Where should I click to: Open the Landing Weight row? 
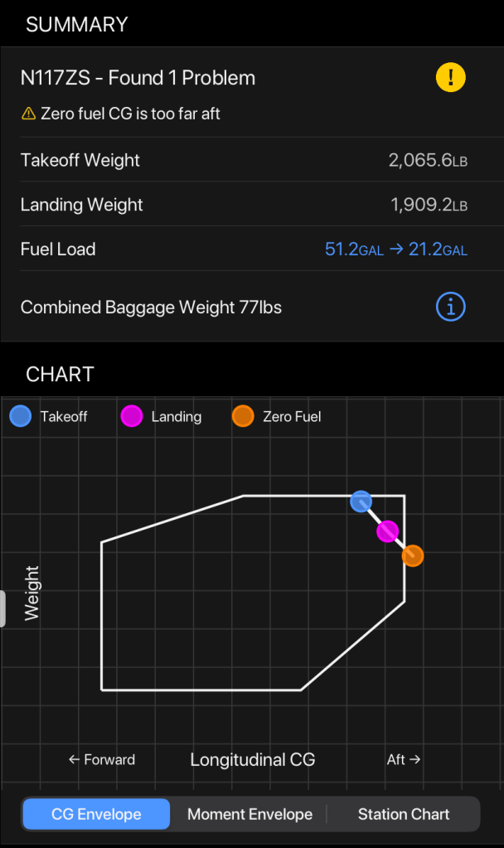coord(82,205)
